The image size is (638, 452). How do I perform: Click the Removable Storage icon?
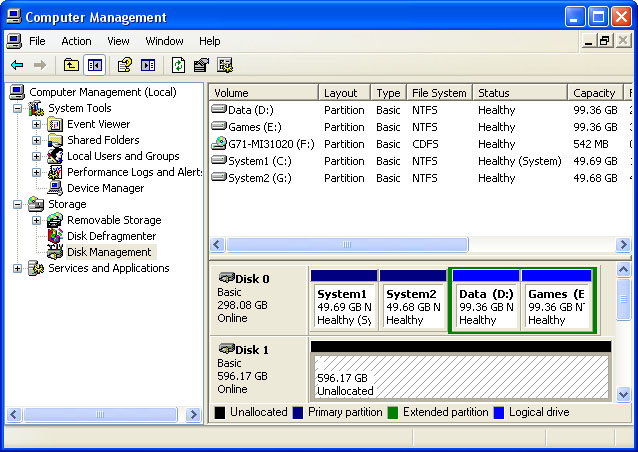(55, 220)
